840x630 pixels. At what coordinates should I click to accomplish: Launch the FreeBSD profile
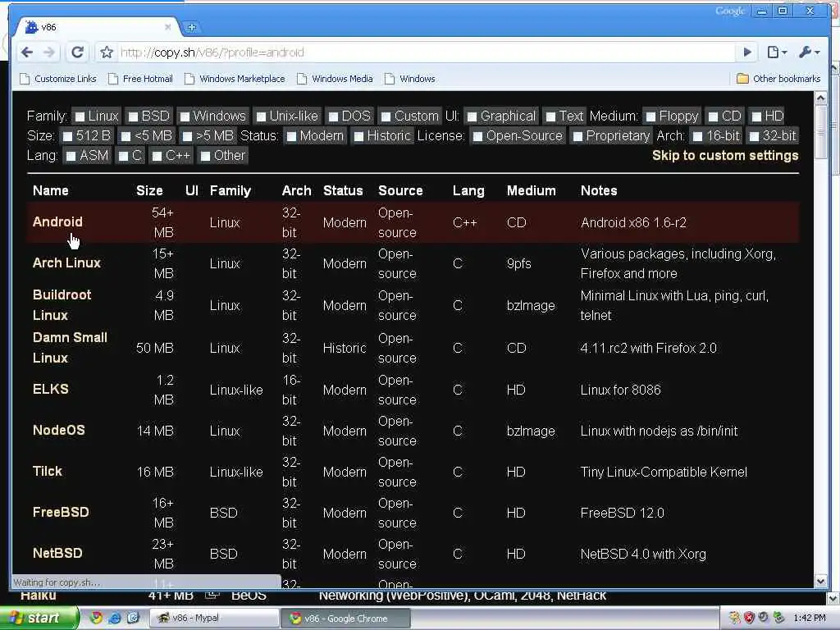pos(61,512)
